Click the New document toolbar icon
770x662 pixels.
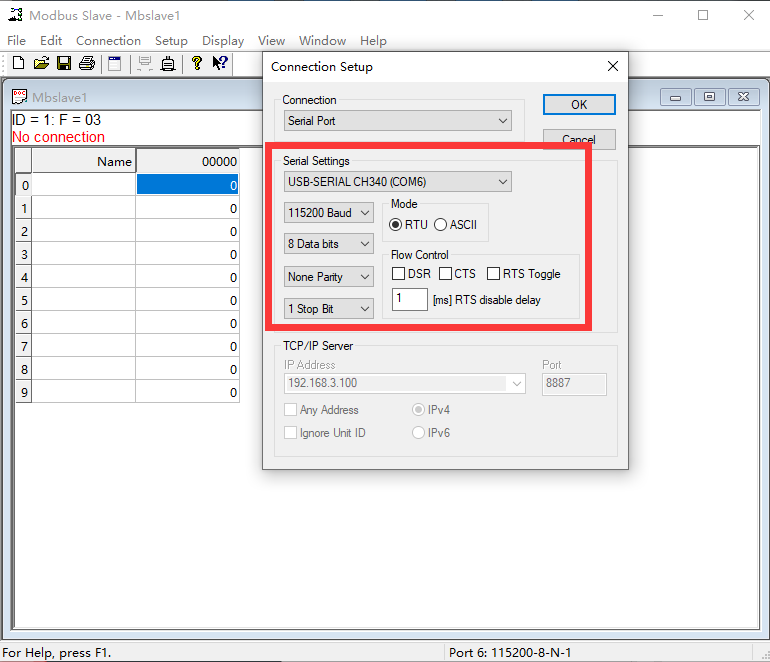click(18, 64)
